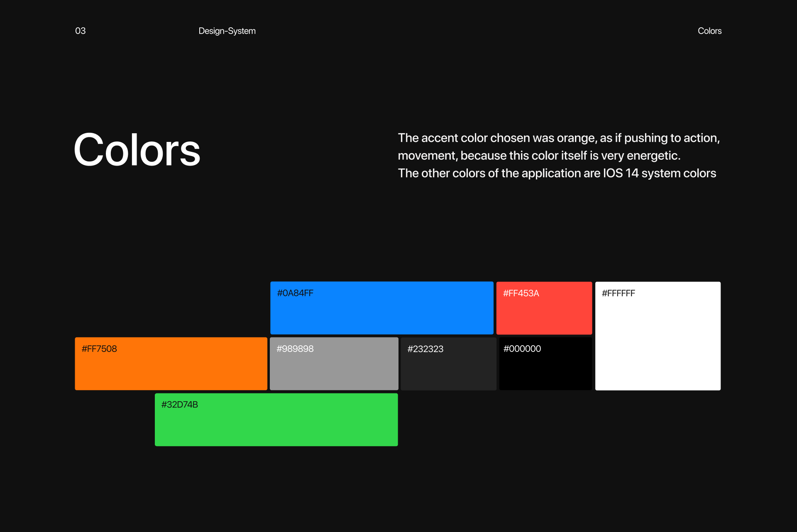Select the gray #989898 swatch

pos(334,369)
